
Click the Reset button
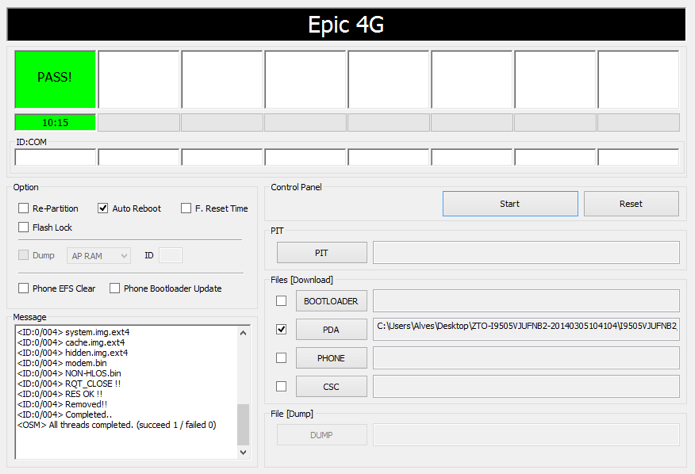pos(631,204)
